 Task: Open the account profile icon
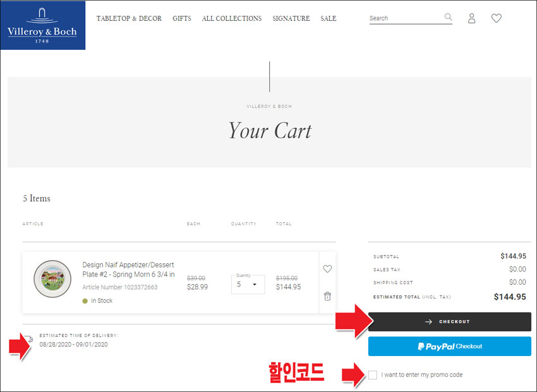point(471,18)
